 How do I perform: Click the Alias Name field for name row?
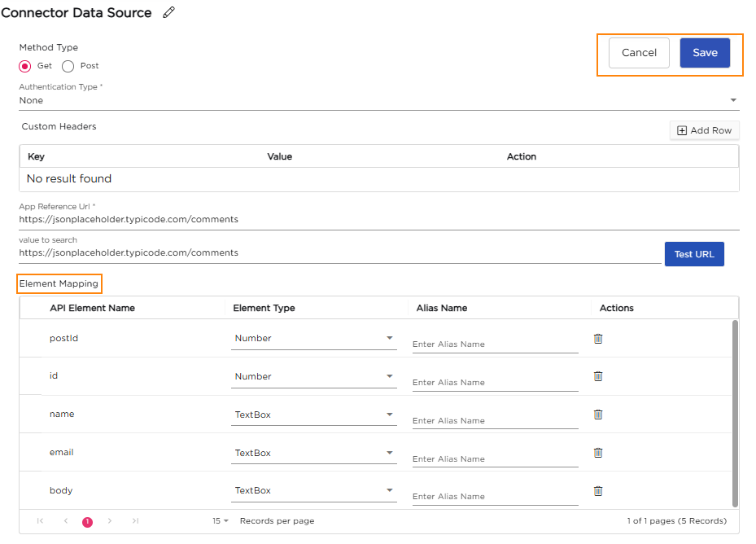click(495, 420)
